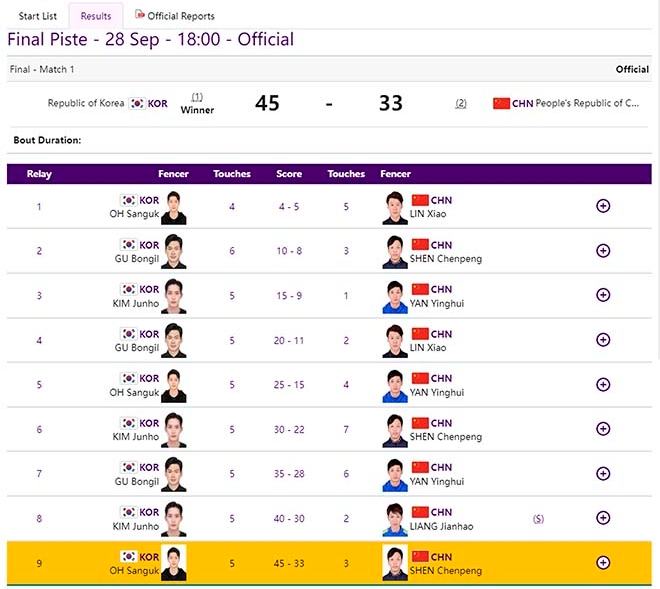Click OH Sanguk's photo in relay 1

pyautogui.click(x=174, y=207)
